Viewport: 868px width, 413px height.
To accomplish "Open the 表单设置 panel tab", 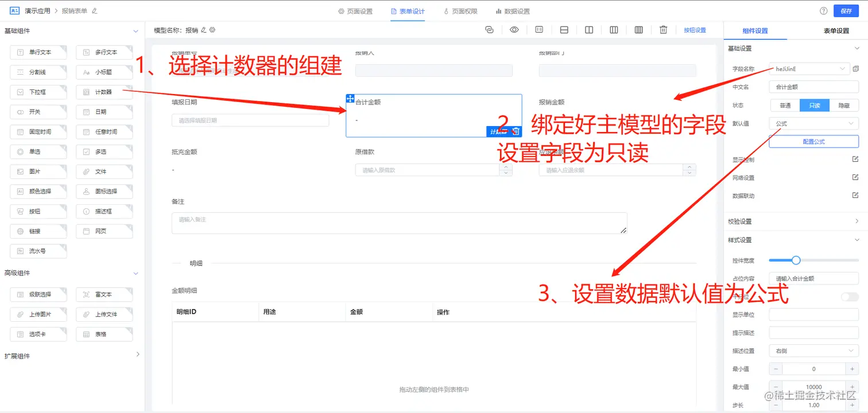I will [x=836, y=31].
